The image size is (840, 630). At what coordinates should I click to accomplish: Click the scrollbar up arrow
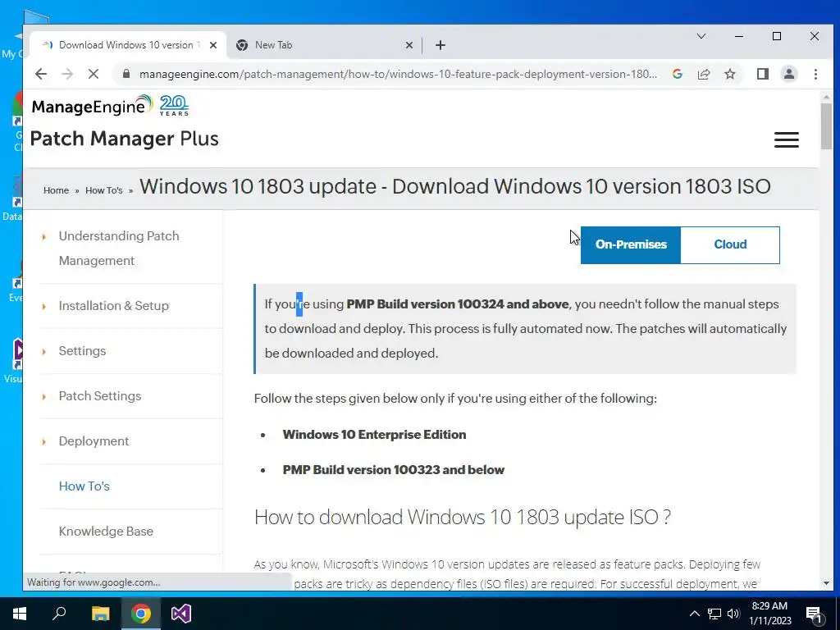(x=826, y=98)
